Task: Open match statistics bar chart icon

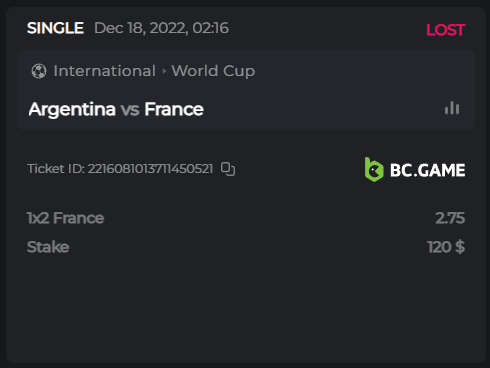Action: tap(452, 108)
